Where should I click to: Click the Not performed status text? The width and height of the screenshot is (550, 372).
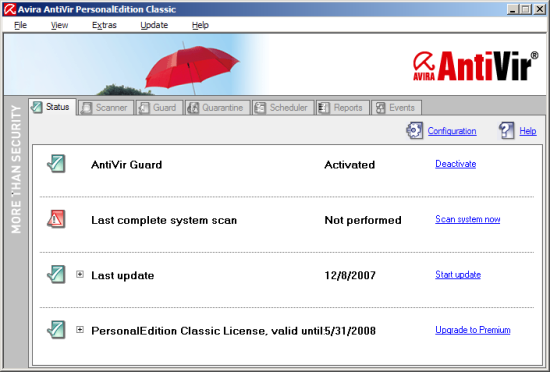tap(363, 220)
